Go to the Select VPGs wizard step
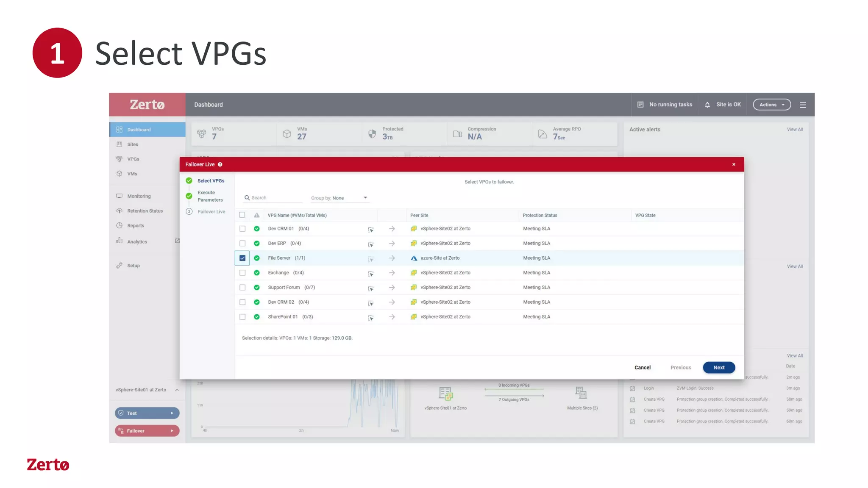 pos(211,181)
